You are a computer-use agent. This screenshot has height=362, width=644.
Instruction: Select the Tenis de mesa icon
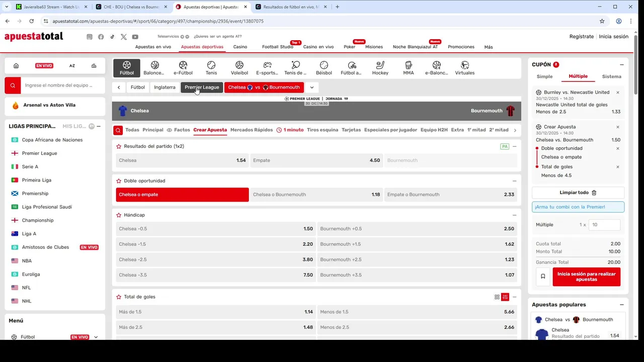pos(295,68)
